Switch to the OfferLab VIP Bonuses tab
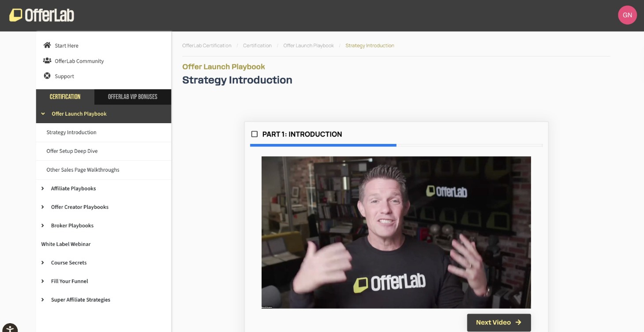The image size is (644, 332). coord(132,97)
